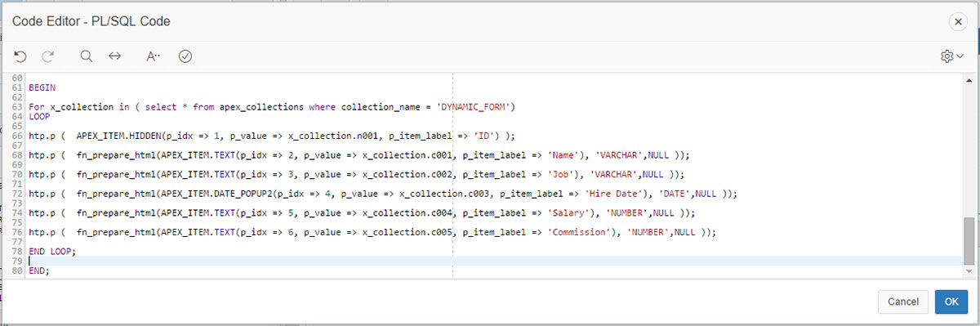The height and width of the screenshot is (326, 980).
Task: Click line number 63 in the gutter
Action: click(x=17, y=107)
